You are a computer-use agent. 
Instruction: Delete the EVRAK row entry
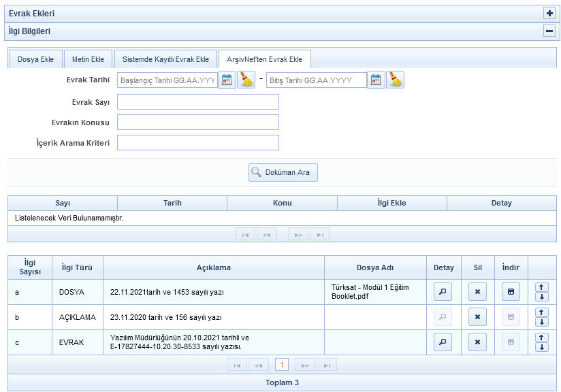coord(477,342)
